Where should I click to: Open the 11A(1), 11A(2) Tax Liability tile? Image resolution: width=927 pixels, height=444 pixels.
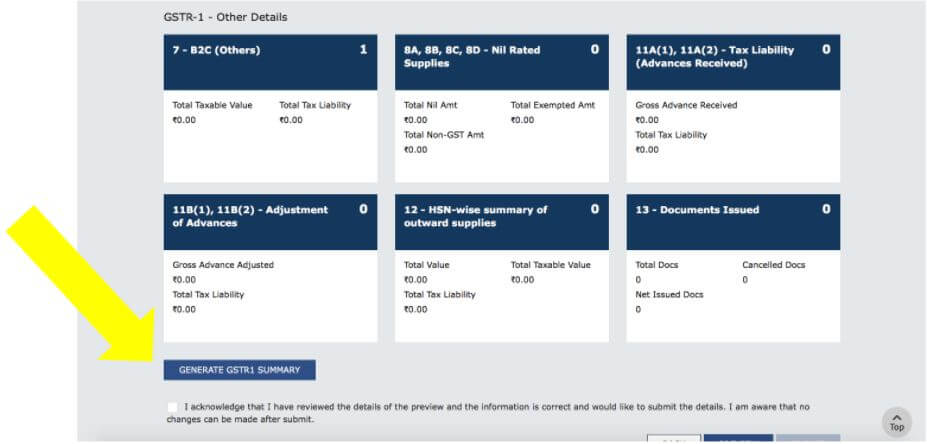733,62
